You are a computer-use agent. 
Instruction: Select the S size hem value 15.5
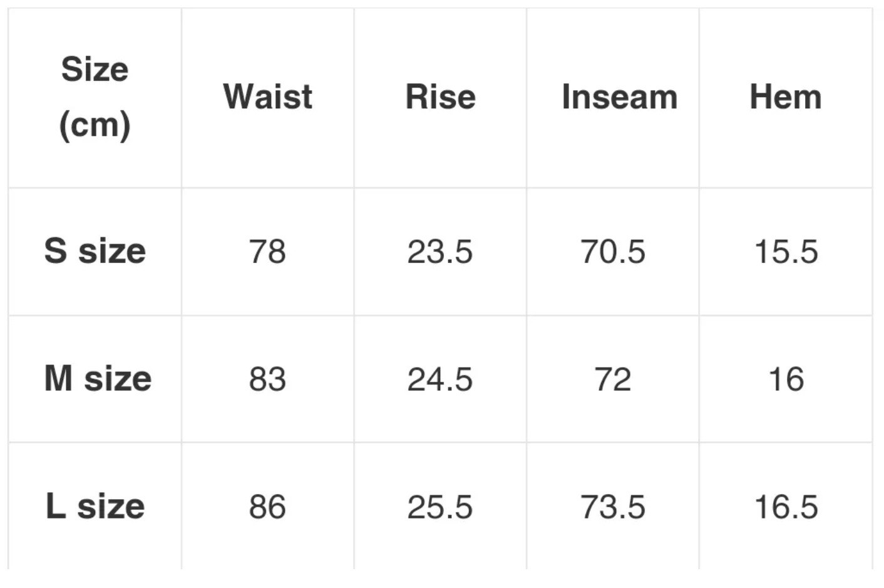coord(786,252)
